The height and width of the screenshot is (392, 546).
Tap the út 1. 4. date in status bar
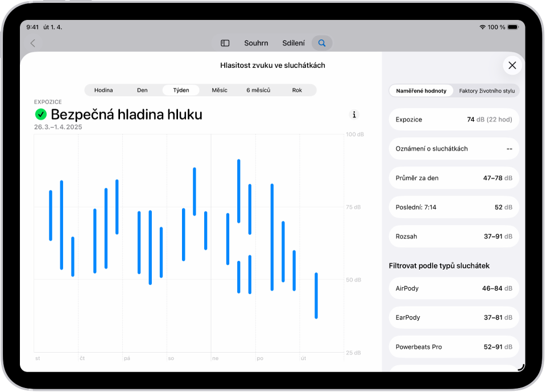click(52, 27)
